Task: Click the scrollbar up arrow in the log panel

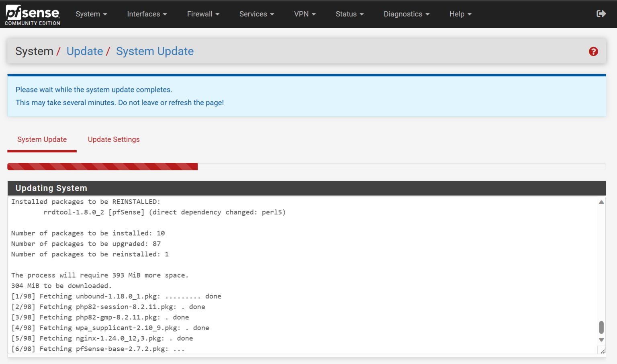Action: (601, 202)
